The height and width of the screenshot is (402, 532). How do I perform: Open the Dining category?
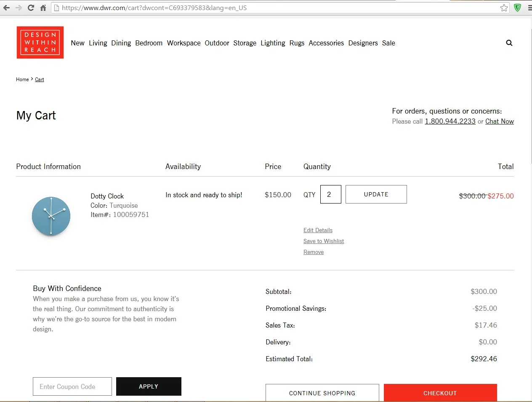[121, 43]
